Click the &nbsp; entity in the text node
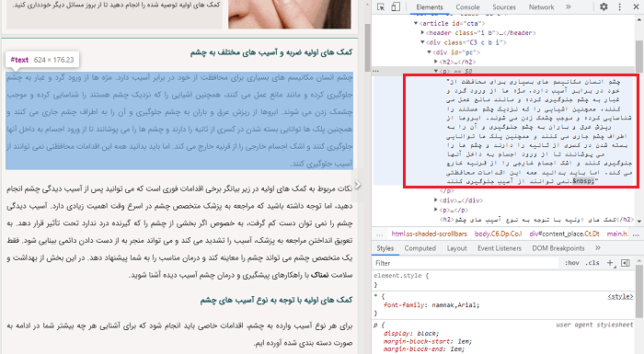644x354 pixels. click(583, 181)
